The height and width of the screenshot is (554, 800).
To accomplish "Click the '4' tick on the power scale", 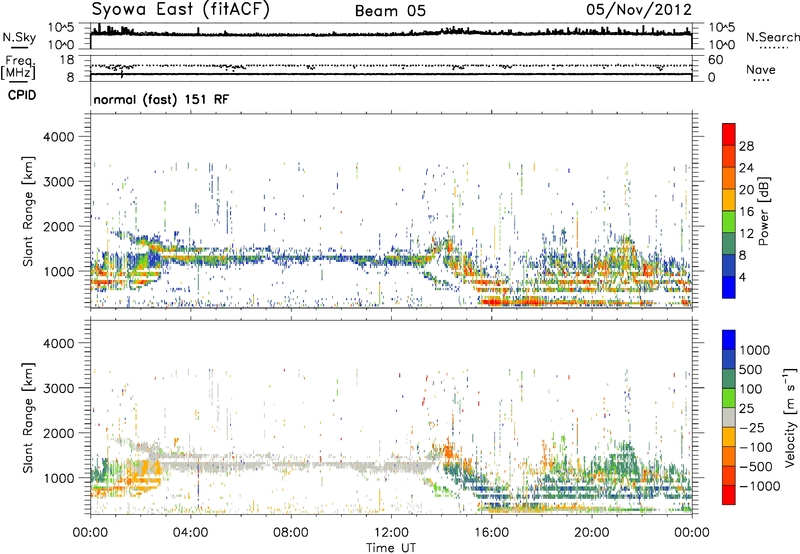I will 742,277.
